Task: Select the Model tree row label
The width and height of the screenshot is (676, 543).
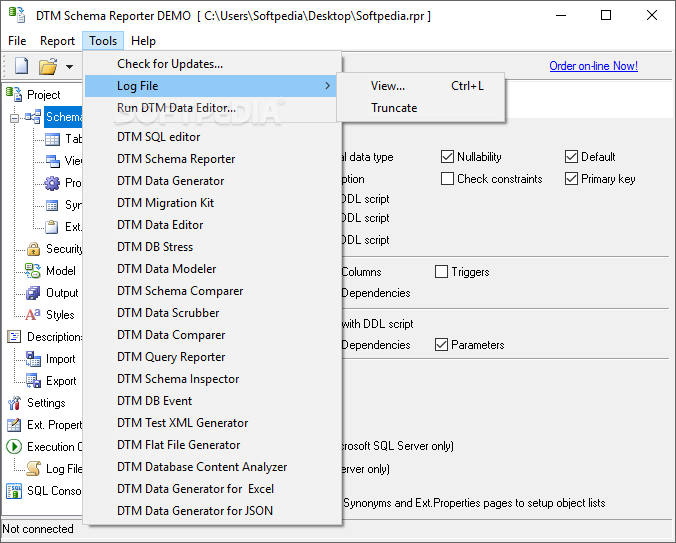Action: tap(61, 271)
